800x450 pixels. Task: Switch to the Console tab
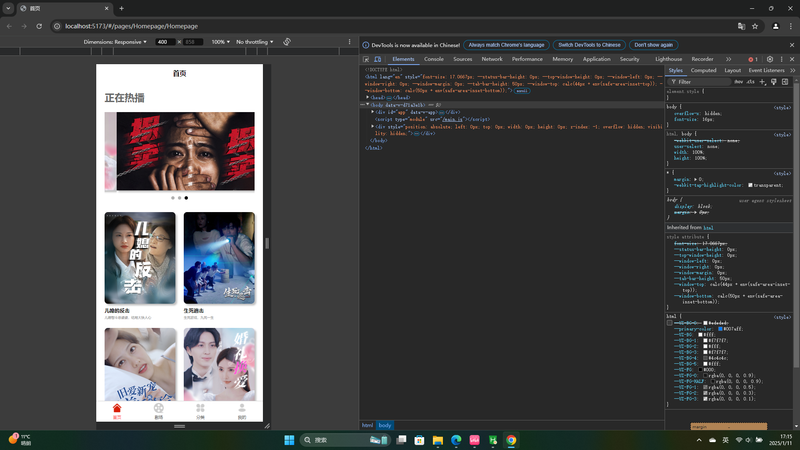tap(434, 59)
